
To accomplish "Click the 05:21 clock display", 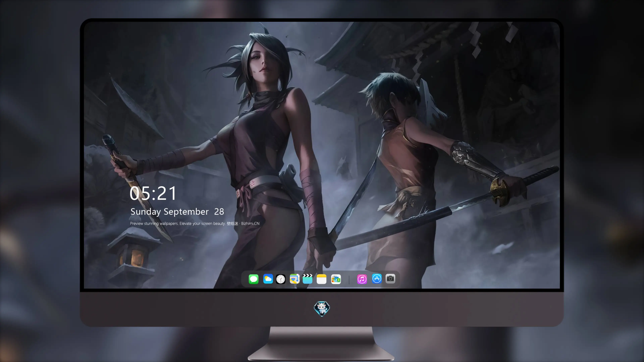I will [x=153, y=193].
